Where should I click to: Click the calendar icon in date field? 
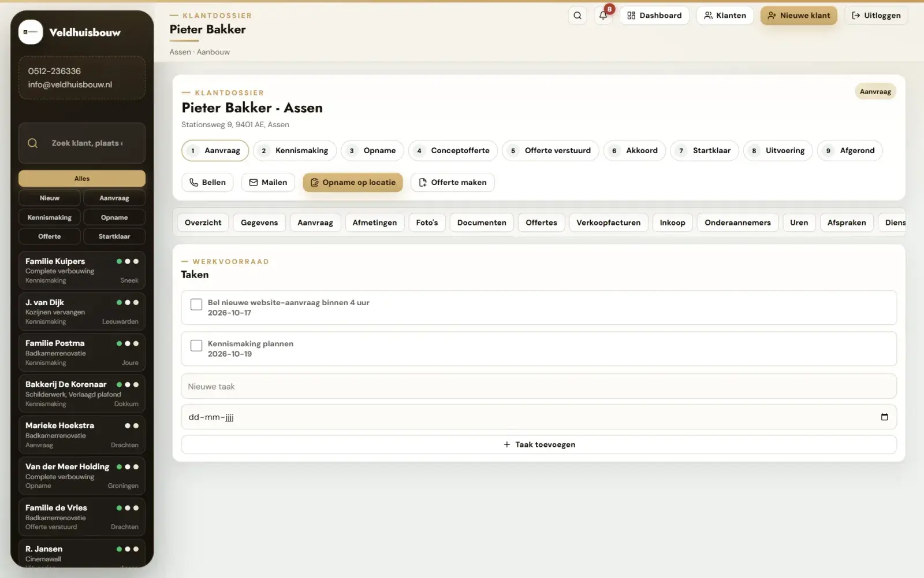[884, 417]
